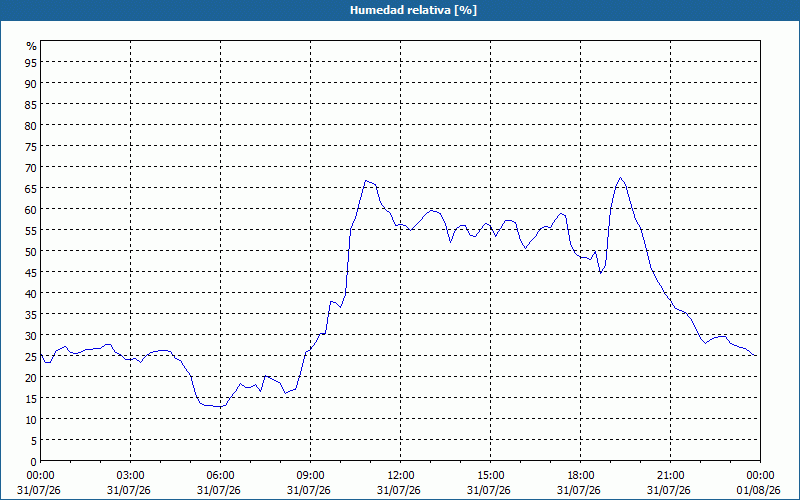800x500 pixels.
Task: Click the '10' Y-axis value
Action: point(31,419)
